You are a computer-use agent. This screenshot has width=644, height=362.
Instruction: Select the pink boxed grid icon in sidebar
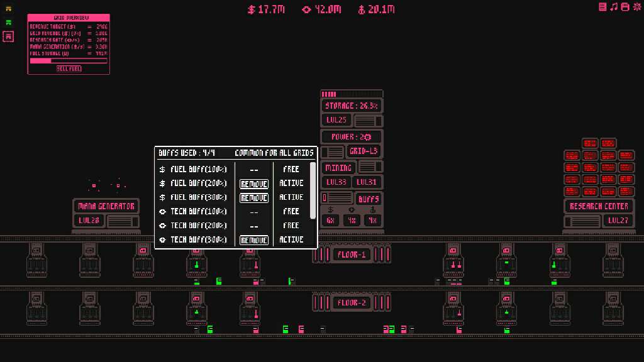8,36
